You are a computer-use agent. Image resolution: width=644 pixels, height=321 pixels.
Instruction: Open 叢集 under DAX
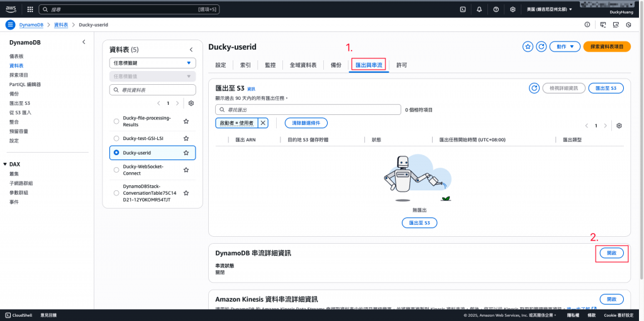point(14,173)
